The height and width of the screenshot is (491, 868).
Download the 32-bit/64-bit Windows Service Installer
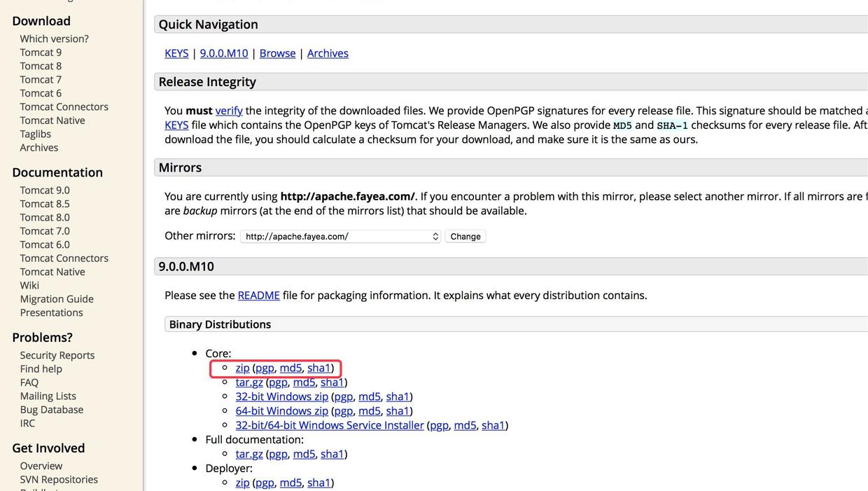pyautogui.click(x=330, y=425)
